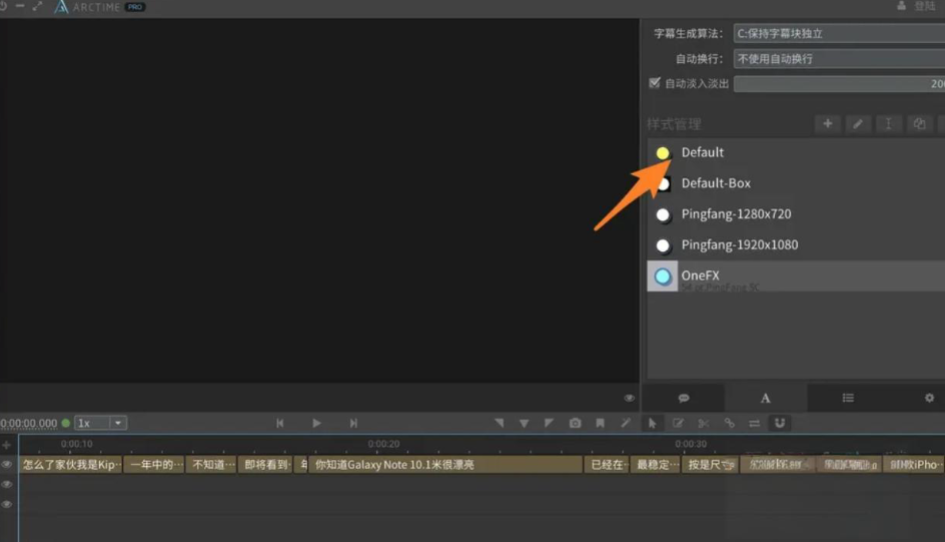Add a bookmark in timeline toolbar
The width and height of the screenshot is (945, 542).
600,423
